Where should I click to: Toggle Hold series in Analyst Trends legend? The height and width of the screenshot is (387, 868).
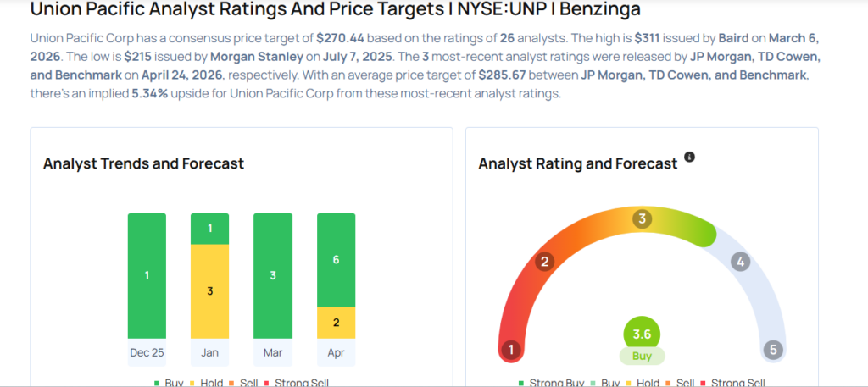(x=206, y=383)
